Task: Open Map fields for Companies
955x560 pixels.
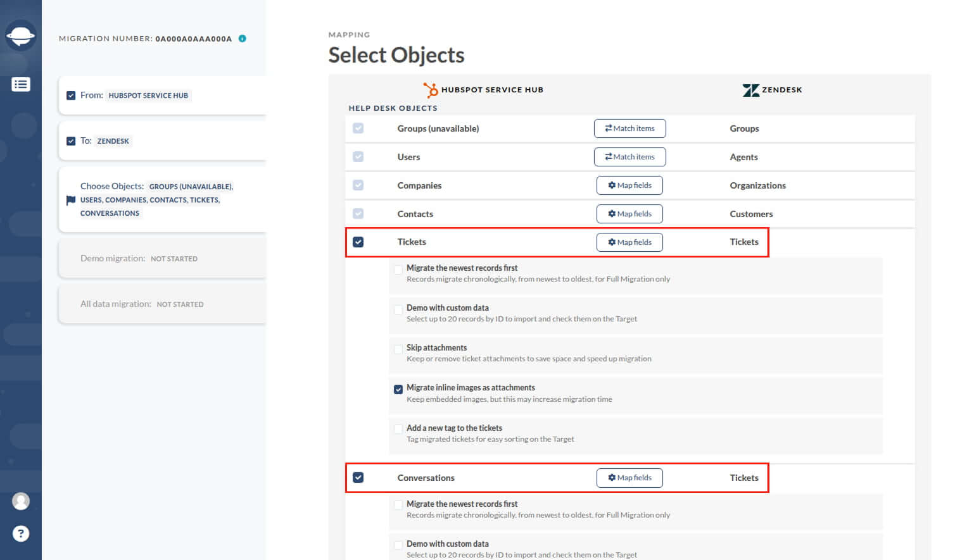Action: 629,185
